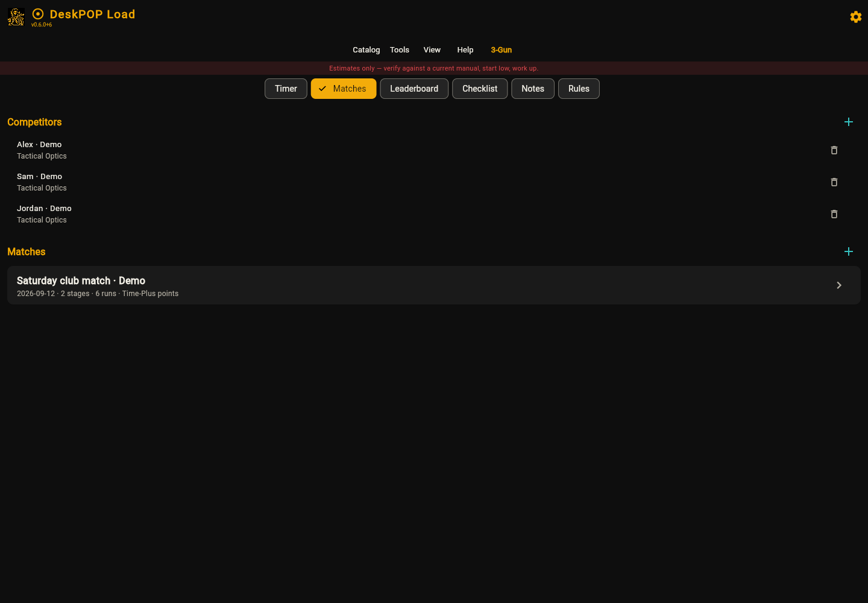Open the View menu
868x603 pixels.
coord(432,50)
